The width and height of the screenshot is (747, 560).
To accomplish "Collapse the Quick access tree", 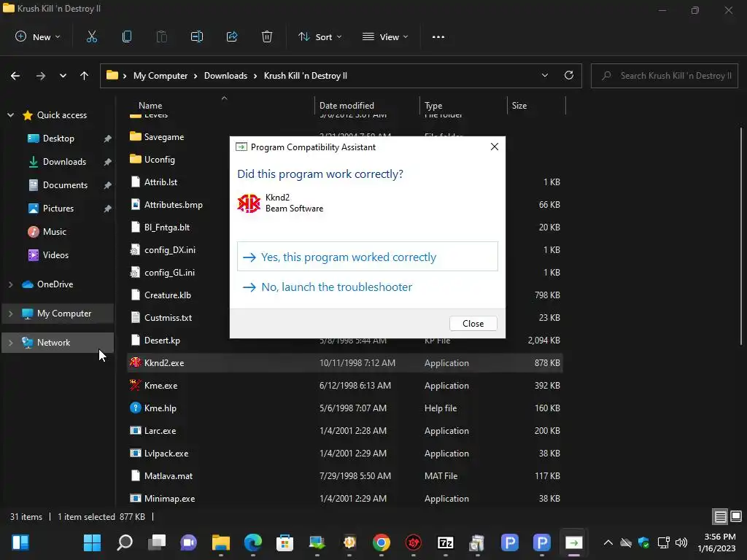I will pyautogui.click(x=10, y=114).
